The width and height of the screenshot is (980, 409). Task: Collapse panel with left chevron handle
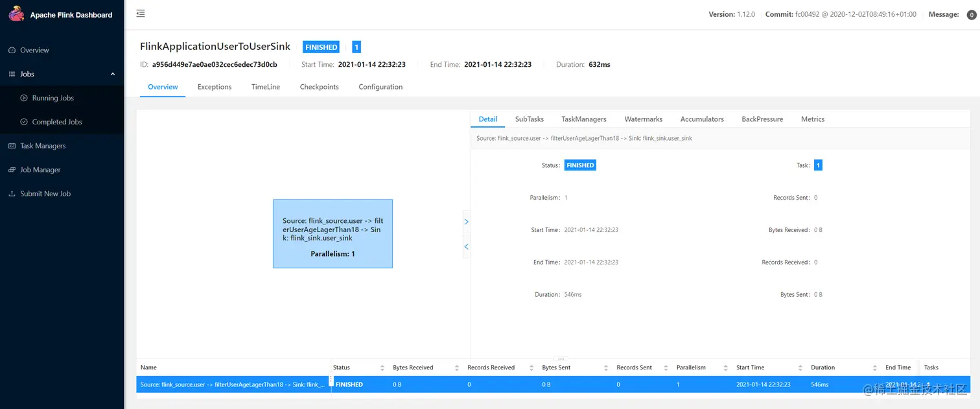[x=466, y=247]
